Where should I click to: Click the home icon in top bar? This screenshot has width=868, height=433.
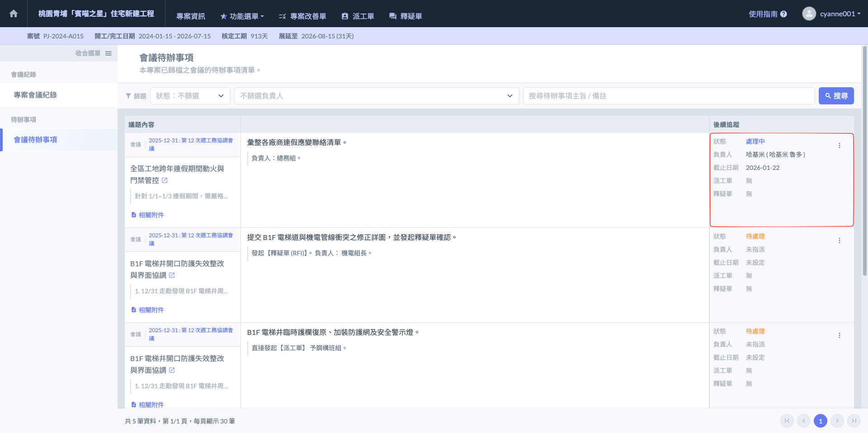coord(14,14)
